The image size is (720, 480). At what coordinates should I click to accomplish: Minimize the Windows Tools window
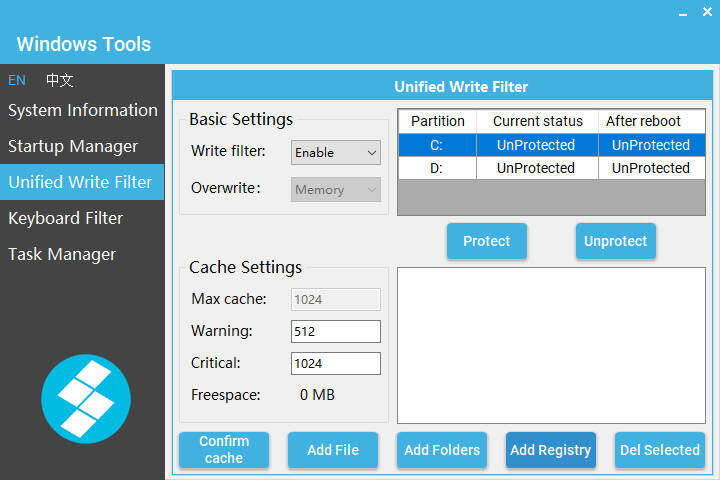coord(683,13)
